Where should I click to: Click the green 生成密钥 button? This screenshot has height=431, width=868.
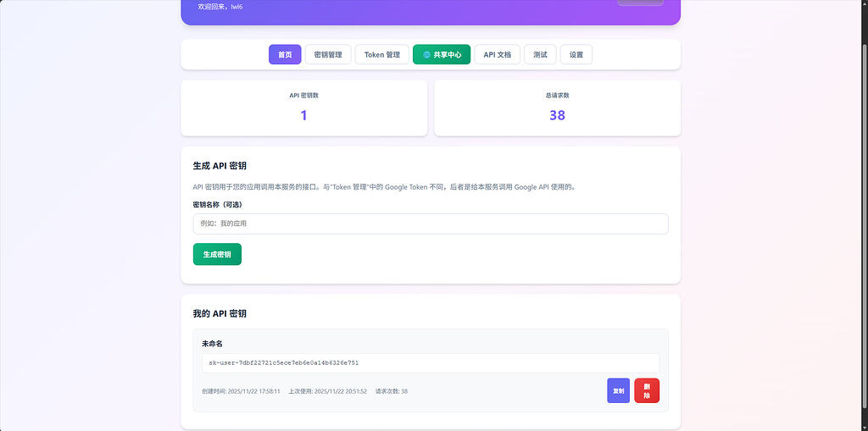click(x=217, y=255)
